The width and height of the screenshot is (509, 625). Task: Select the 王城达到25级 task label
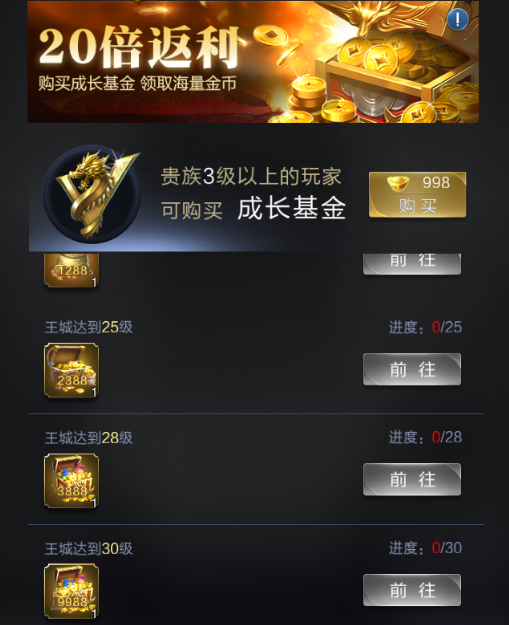[x=88, y=327]
